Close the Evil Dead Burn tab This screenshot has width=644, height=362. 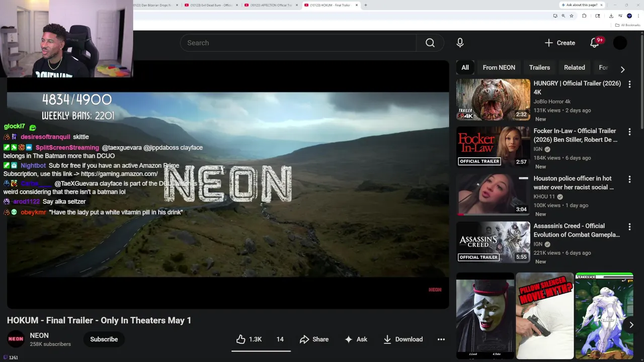point(237,5)
